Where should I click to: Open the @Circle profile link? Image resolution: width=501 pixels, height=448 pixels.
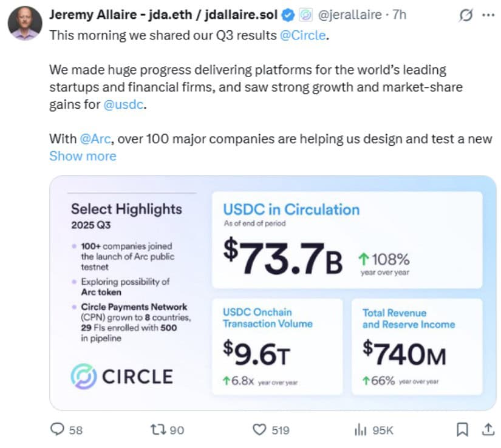pos(303,35)
